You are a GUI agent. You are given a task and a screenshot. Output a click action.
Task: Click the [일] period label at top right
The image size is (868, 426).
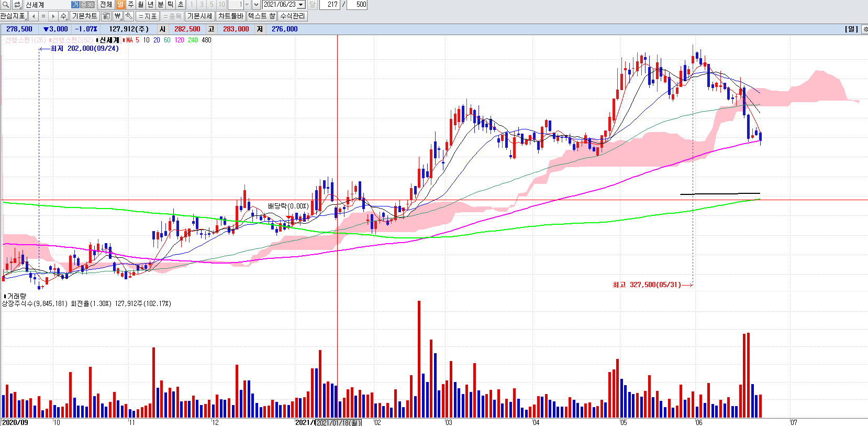pos(851,29)
